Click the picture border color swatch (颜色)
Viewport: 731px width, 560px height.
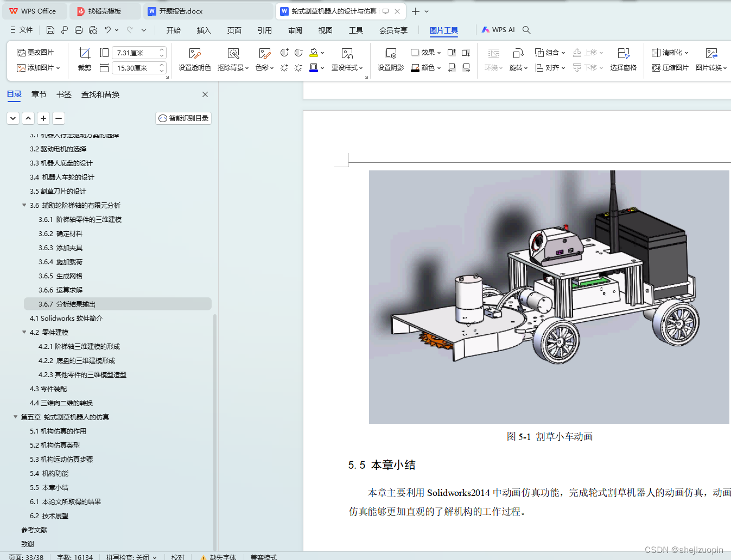(x=425, y=68)
